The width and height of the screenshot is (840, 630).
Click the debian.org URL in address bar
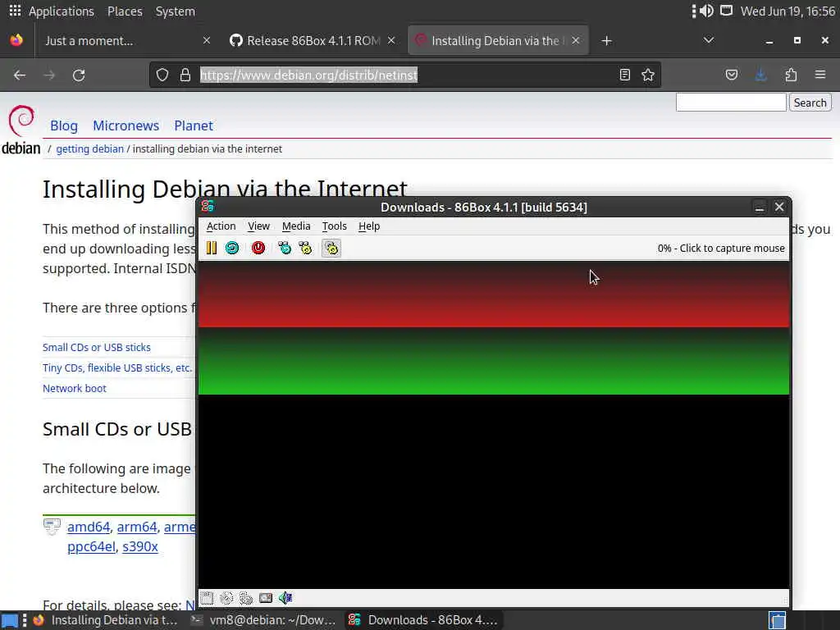308,75
